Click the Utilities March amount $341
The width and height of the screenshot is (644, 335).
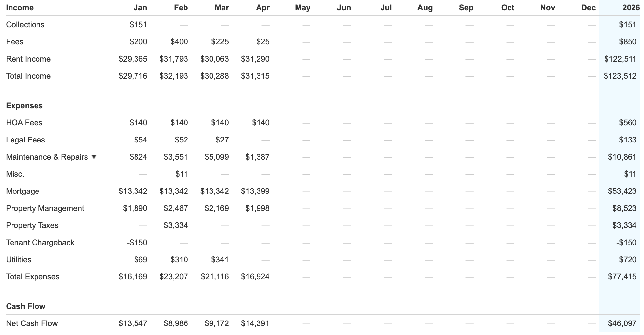[220, 260]
